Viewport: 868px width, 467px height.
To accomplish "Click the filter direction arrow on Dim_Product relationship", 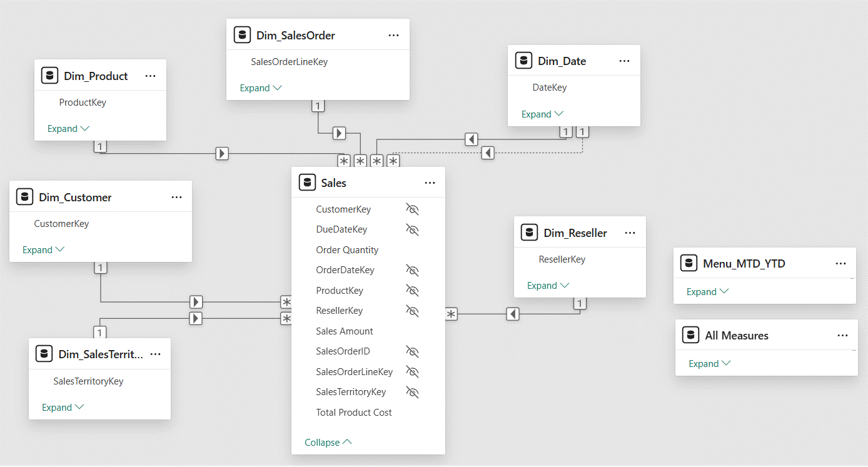I will [x=222, y=153].
